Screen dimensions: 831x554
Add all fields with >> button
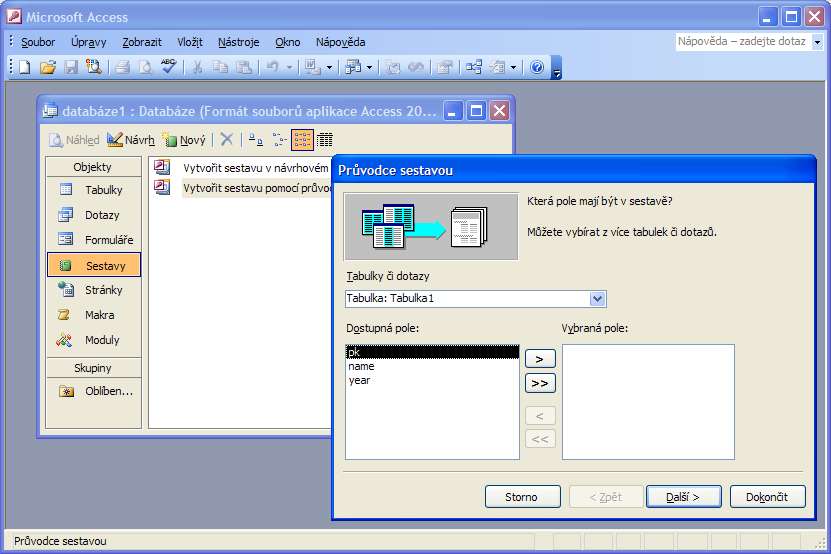540,383
